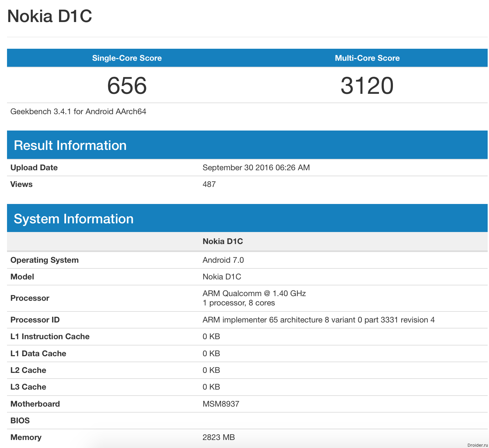Click the Memory row label

pyautogui.click(x=26, y=437)
